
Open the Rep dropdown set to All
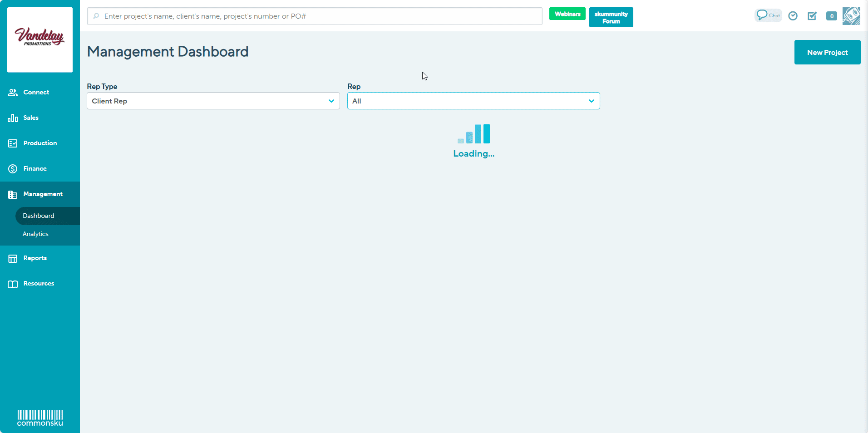point(473,101)
